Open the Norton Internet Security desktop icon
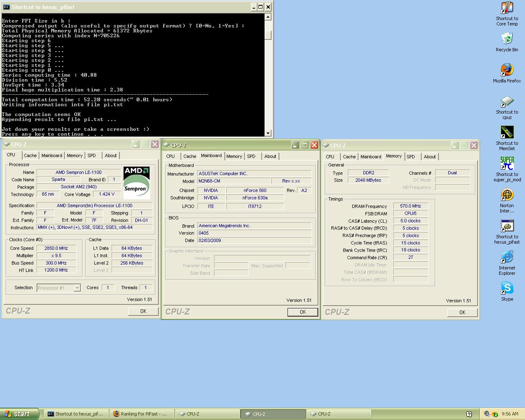525x420 pixels. tap(507, 201)
